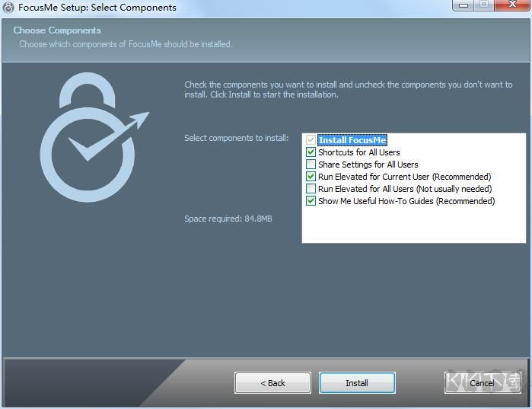Viewport: 532px width, 409px height.
Task: Close the FocusMe Setup window
Action: point(512,5)
